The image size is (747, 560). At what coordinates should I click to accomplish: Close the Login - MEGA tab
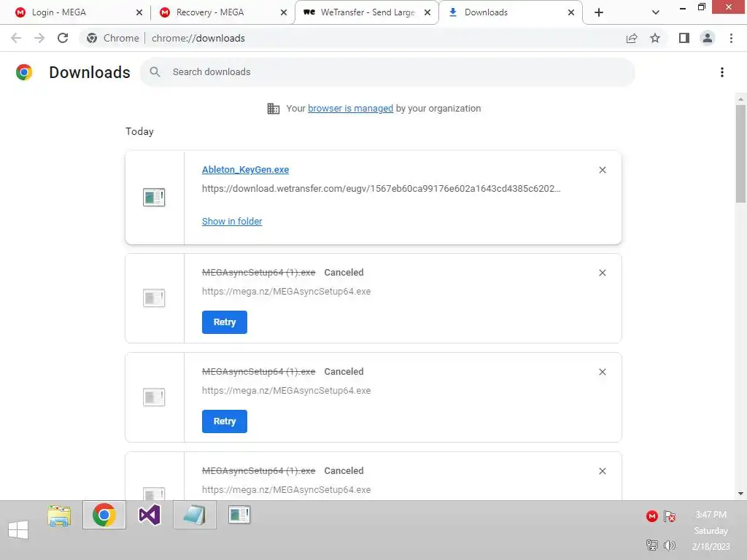coord(139,13)
